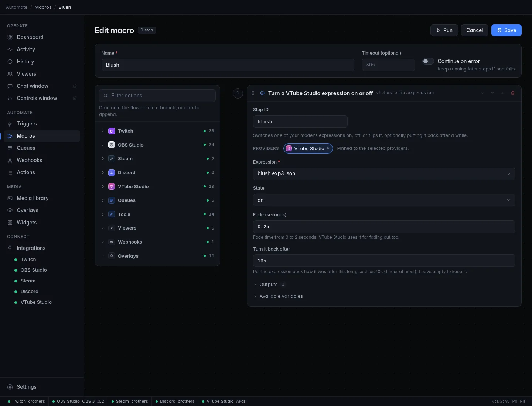Screen dimensions: 532x406
Task: Open Widgets in sidebar
Action: pyautogui.click(x=42, y=223)
